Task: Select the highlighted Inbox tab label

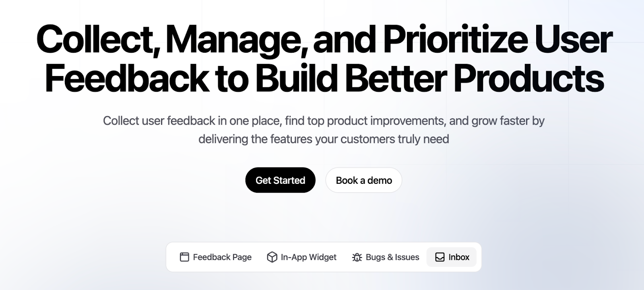Action: [459, 257]
